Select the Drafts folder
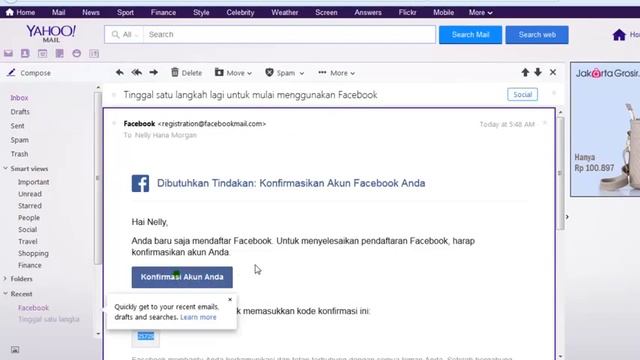Screen dimensions: 640x360 pyautogui.click(x=20, y=111)
